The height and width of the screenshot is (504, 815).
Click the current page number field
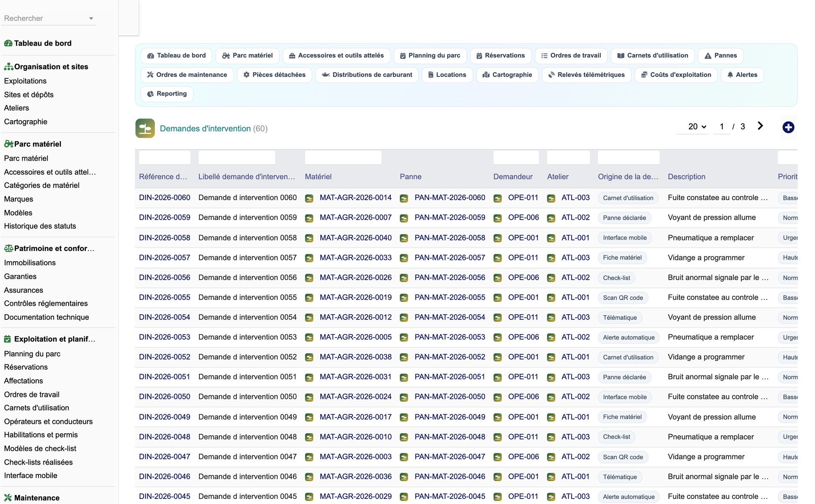tap(722, 126)
